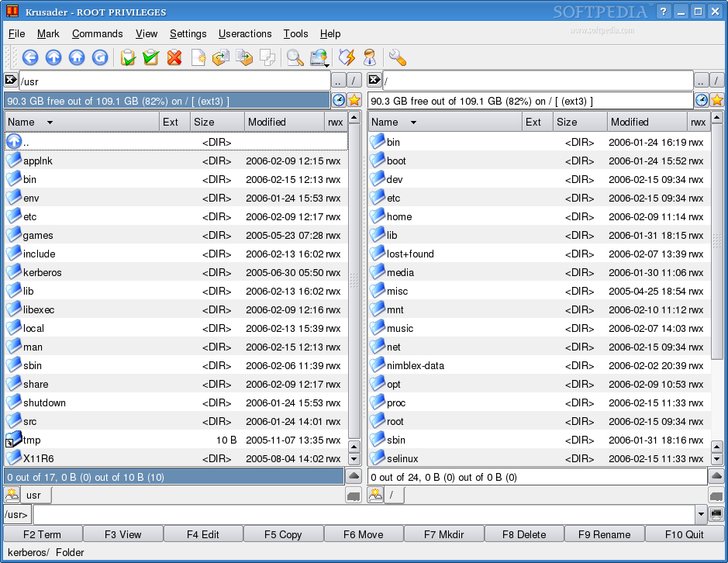Go to root with left panel / button

[x=354, y=81]
